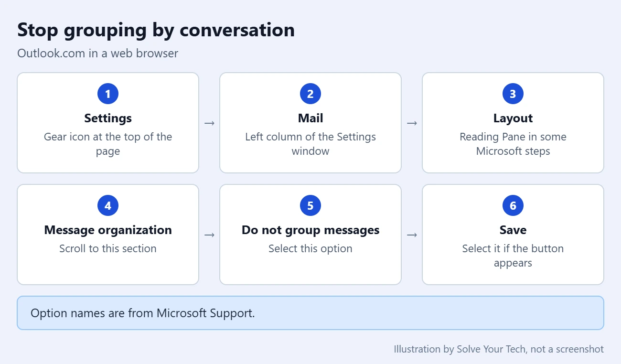This screenshot has height=364, width=621.
Task: Click the "Option names are from Microsoft Support." note
Action: click(310, 313)
